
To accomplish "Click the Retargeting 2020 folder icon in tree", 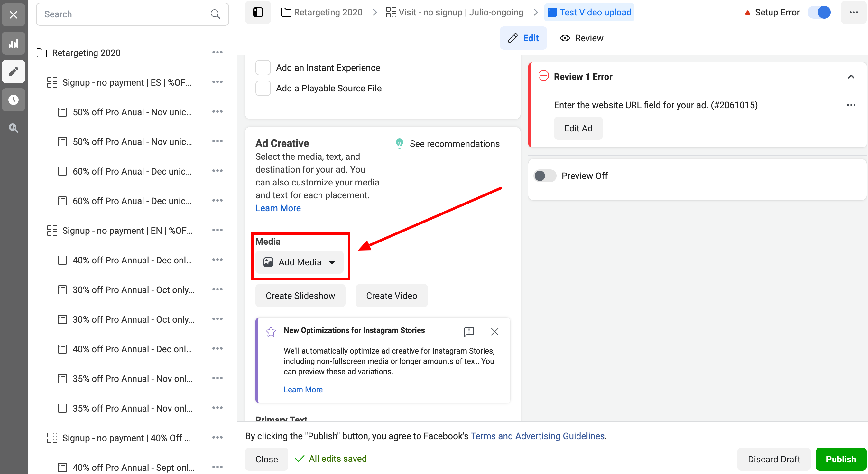I will [x=42, y=53].
